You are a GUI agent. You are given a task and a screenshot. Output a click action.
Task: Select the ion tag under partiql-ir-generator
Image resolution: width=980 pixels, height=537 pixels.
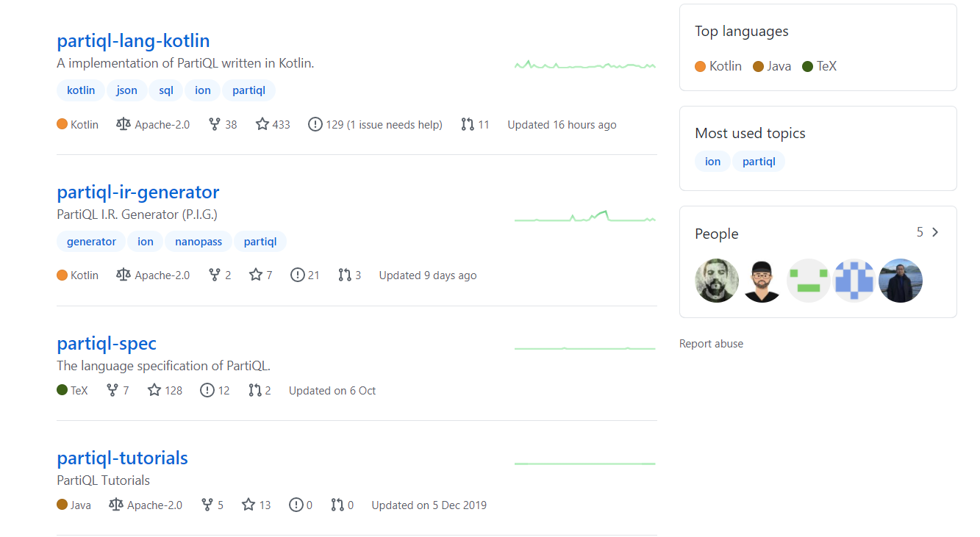tap(146, 242)
